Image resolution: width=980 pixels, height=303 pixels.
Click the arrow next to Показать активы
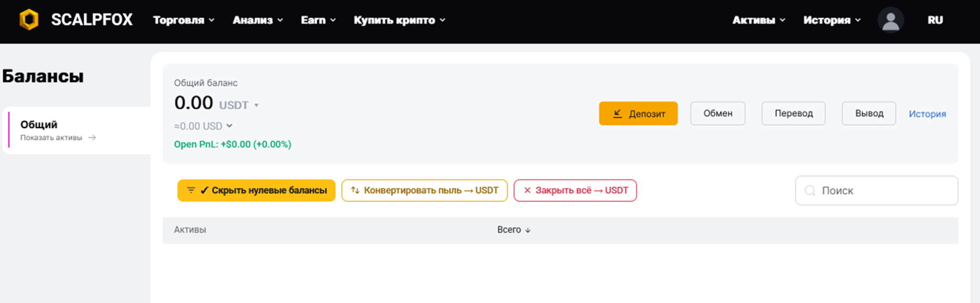click(x=92, y=138)
